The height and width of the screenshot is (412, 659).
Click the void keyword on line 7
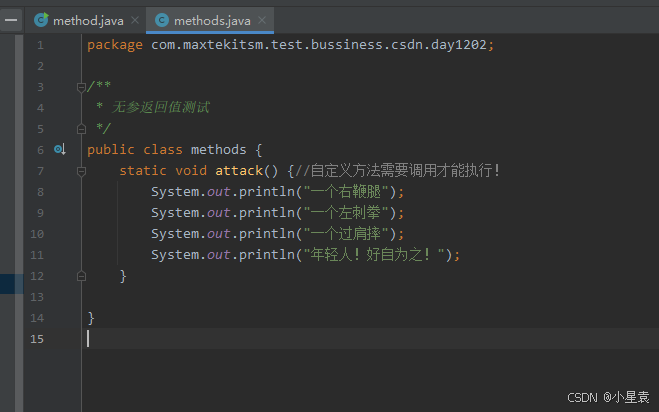pos(191,171)
